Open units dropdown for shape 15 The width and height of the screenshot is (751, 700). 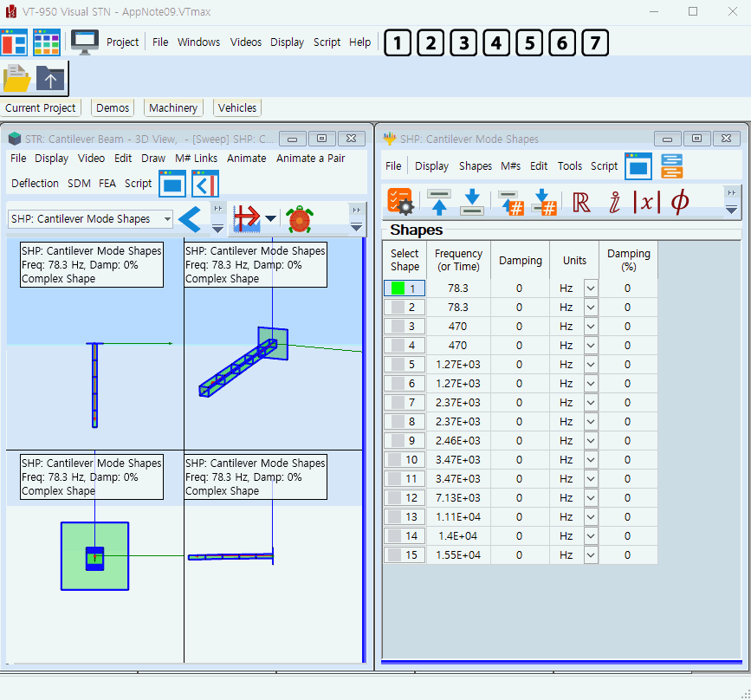(591, 554)
